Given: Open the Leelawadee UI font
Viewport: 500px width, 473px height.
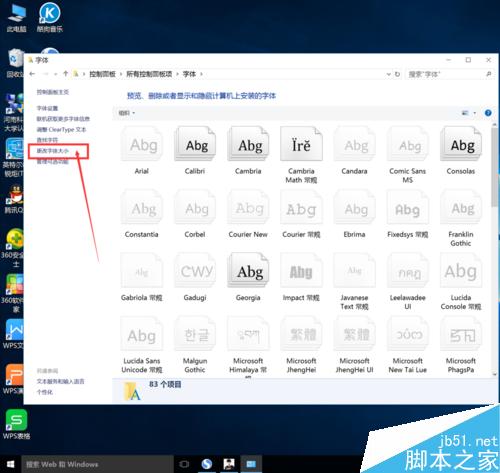Looking at the screenshot, I should tap(408, 282).
